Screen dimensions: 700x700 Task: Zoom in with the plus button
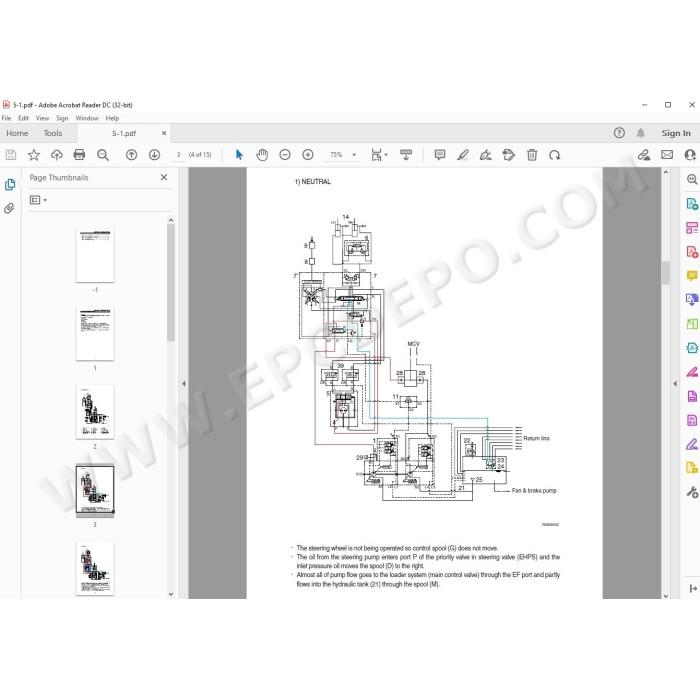click(308, 155)
